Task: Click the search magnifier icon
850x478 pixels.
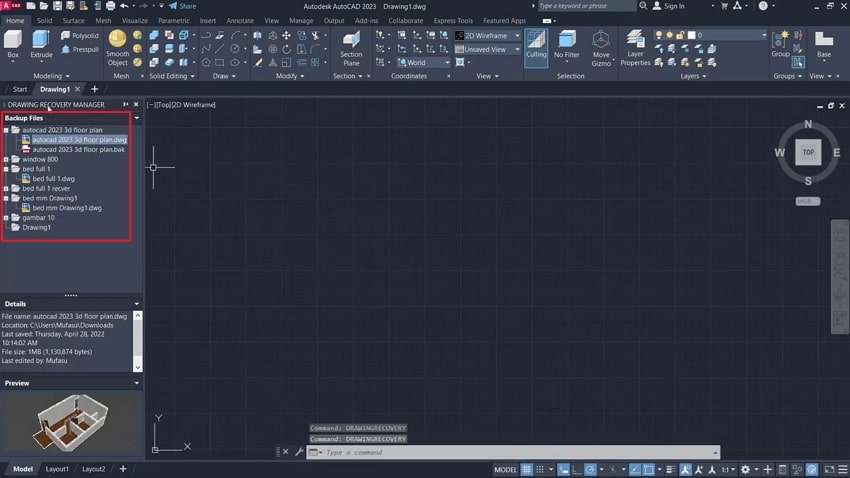Action: click(643, 6)
